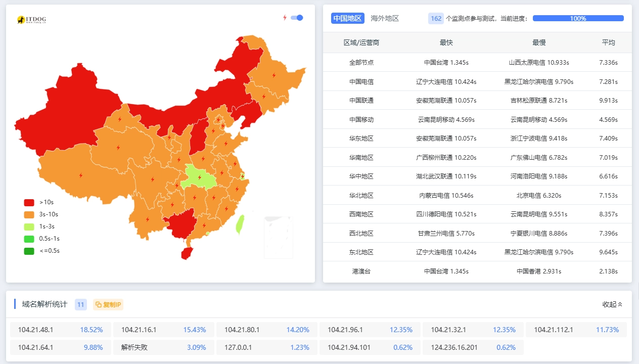Click the lightning marker on Qinghai
Screen dimensions: 639x364
click(x=118, y=148)
